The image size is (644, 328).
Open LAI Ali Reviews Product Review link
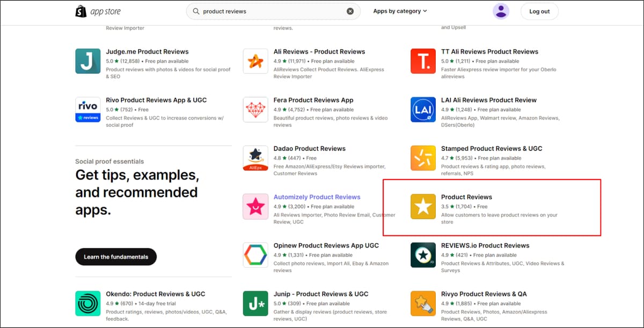489,100
